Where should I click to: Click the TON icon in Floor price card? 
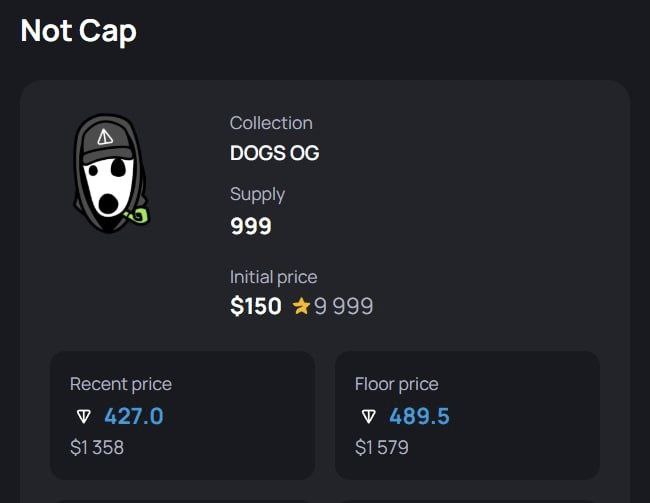point(369,416)
